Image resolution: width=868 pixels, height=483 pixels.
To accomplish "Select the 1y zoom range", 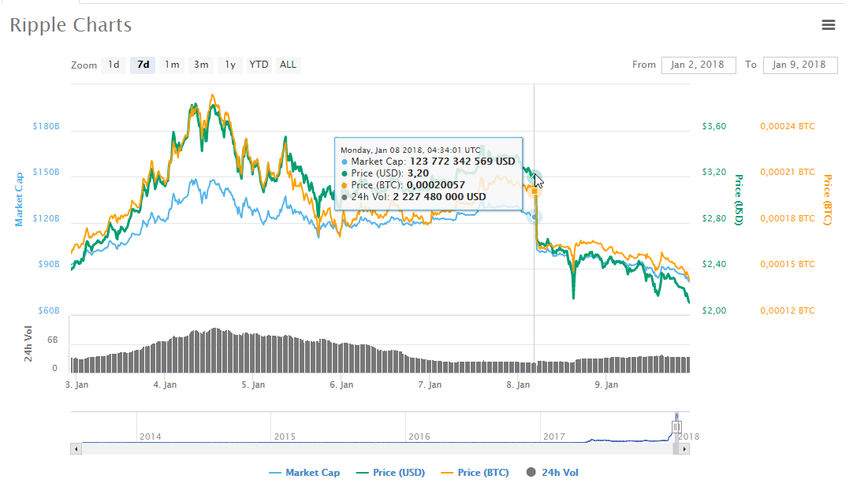I will point(230,65).
